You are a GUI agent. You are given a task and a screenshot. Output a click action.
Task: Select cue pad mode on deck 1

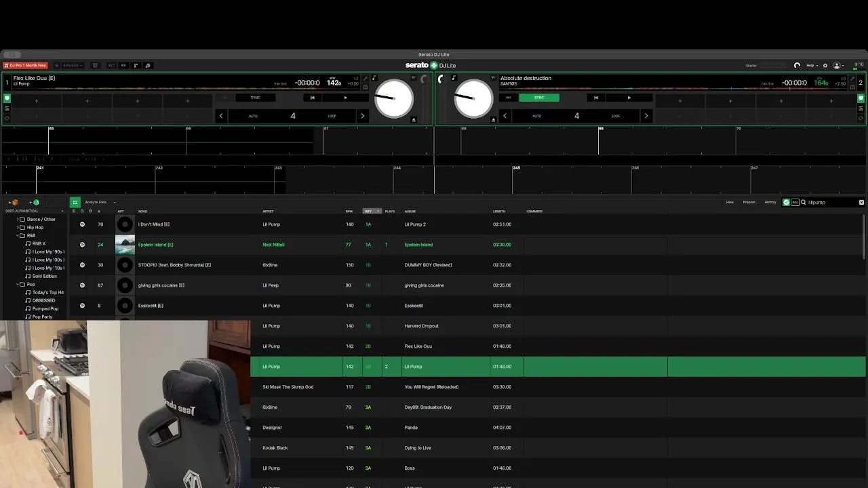tap(7, 98)
